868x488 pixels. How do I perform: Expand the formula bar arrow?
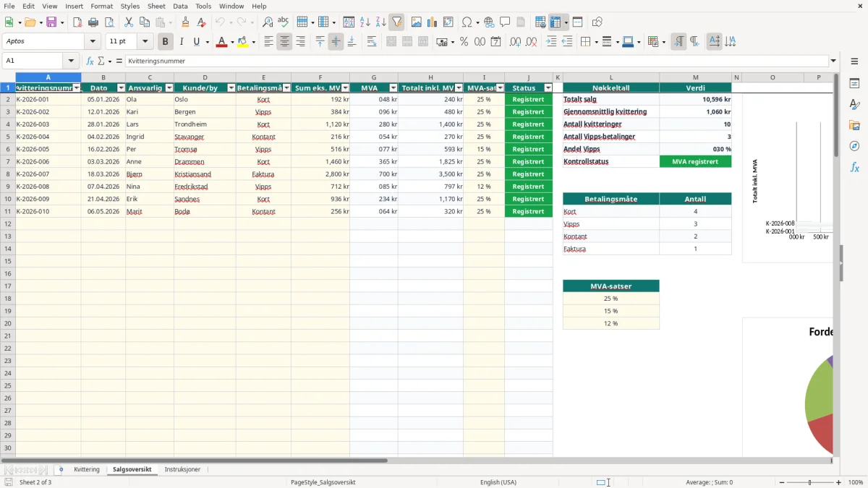click(x=833, y=61)
